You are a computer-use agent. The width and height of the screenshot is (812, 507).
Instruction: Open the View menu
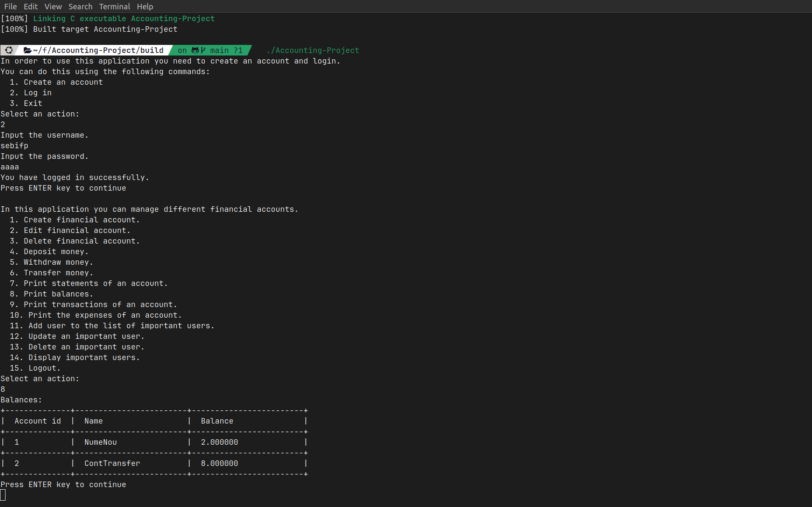(53, 6)
